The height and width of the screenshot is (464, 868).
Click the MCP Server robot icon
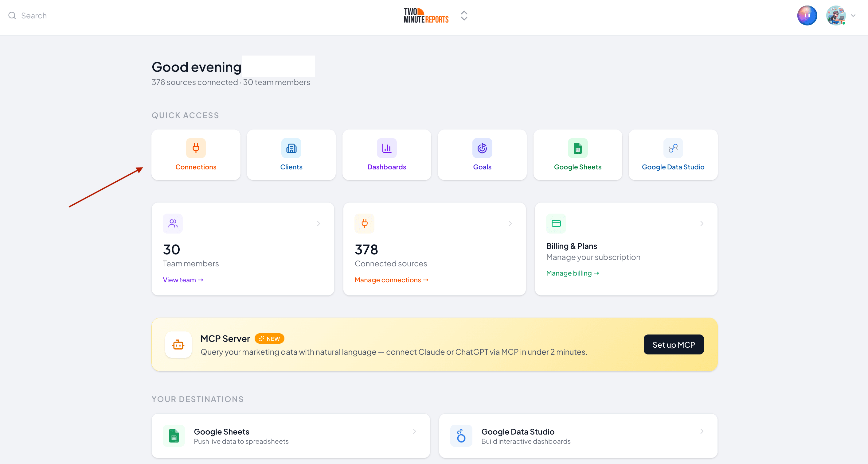pyautogui.click(x=178, y=344)
